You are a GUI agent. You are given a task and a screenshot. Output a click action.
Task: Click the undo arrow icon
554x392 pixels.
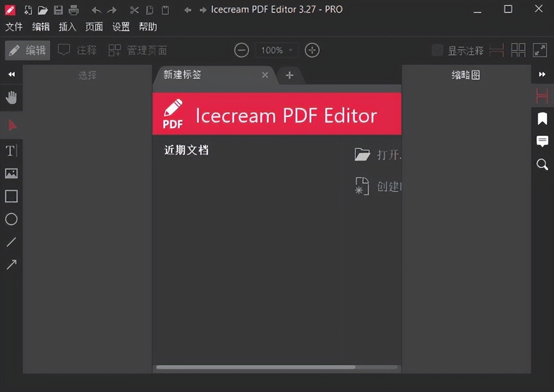[x=96, y=10]
